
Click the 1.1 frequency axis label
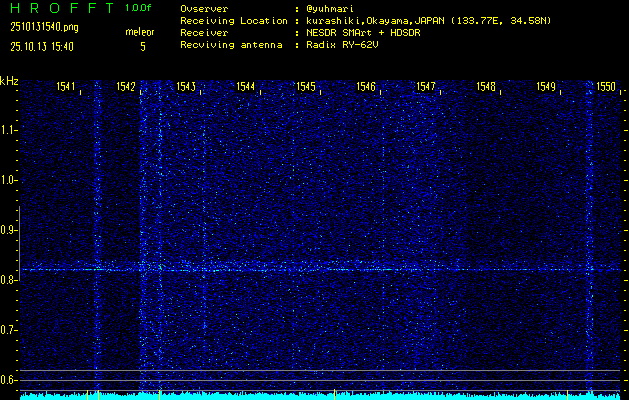[x=9, y=130]
